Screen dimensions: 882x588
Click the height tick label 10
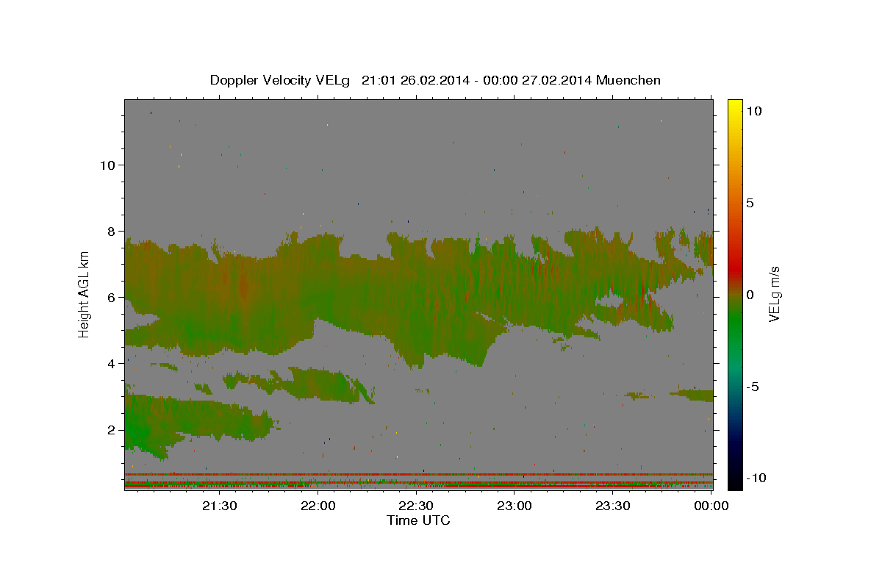107,165
